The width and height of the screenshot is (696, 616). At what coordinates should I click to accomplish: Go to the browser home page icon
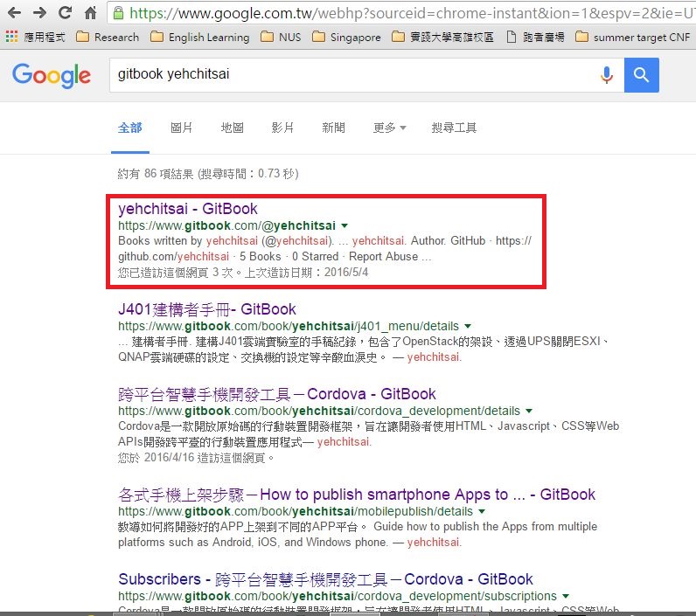point(91,13)
